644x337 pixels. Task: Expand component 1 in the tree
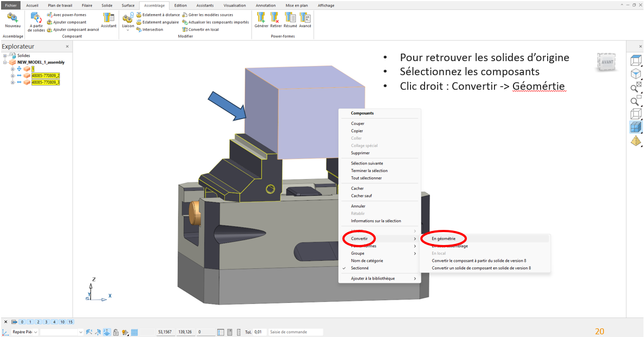click(x=12, y=69)
